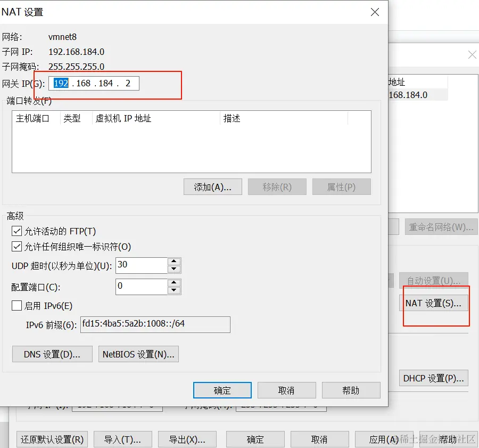Click the IPv6 前缀 input field
This screenshot has height=448, width=479.
pyautogui.click(x=155, y=324)
